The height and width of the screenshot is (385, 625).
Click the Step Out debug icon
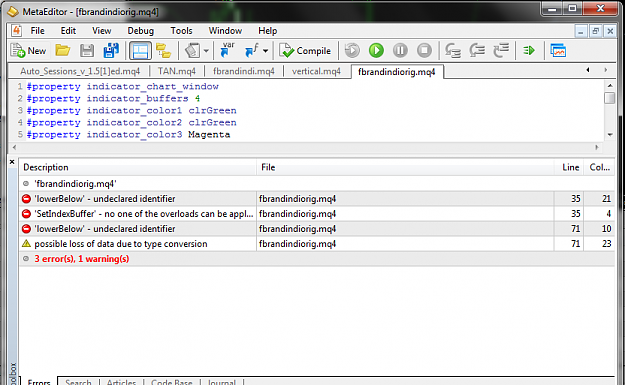pos(501,51)
